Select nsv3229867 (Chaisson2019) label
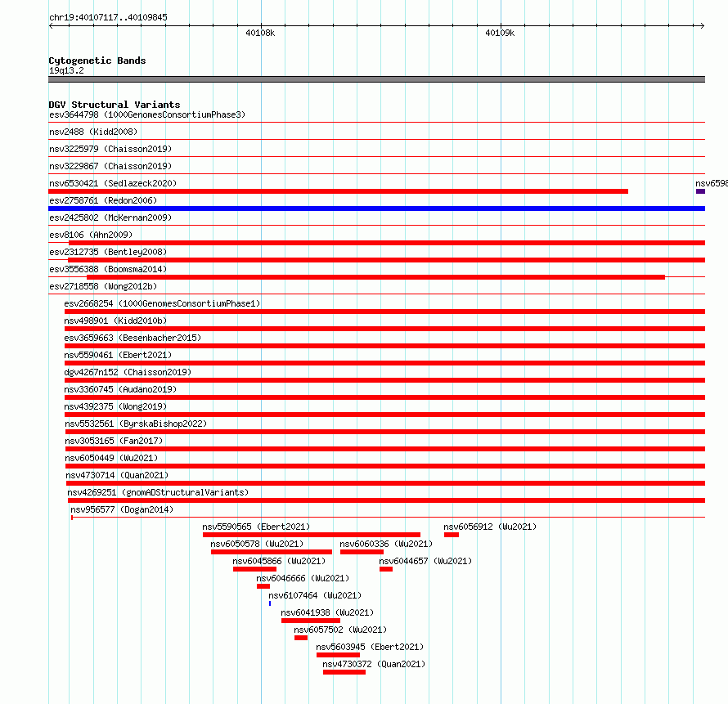Viewport: 728px width, 704px height. click(x=110, y=166)
